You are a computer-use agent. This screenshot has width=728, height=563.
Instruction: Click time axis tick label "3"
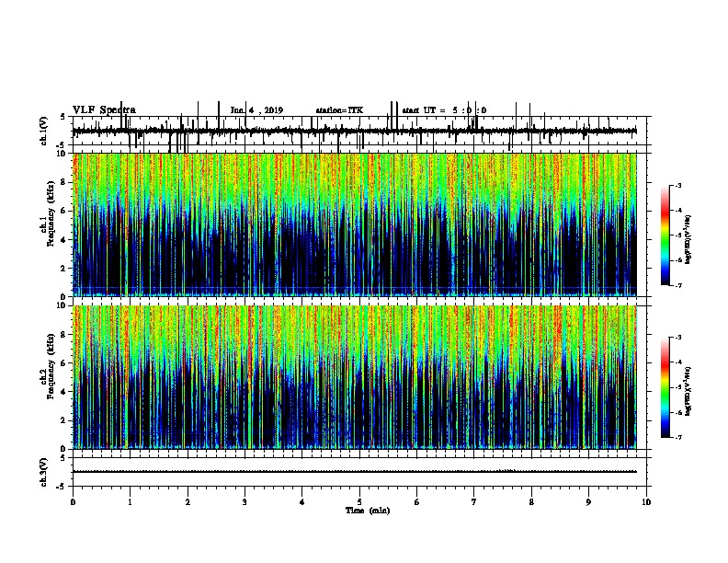[x=245, y=502]
